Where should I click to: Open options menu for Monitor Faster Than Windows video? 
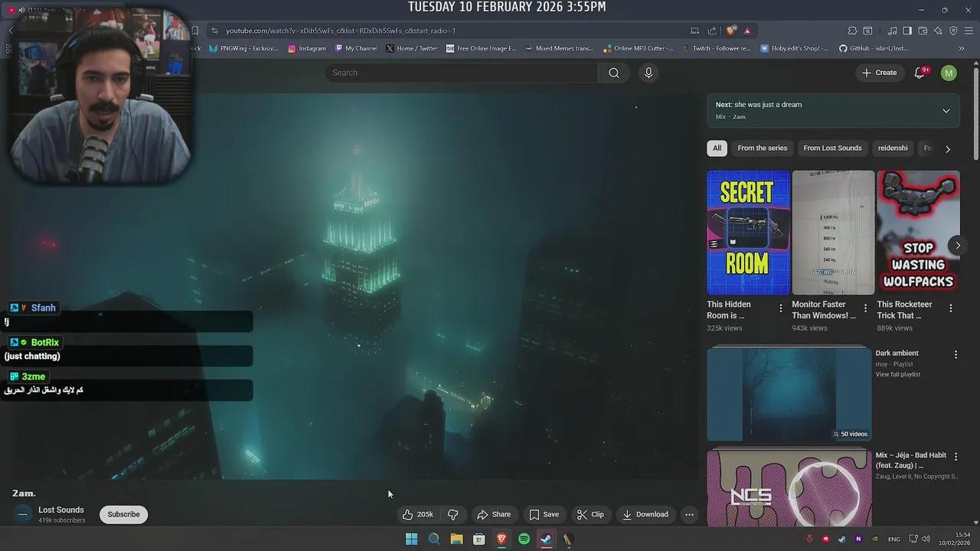tap(866, 308)
